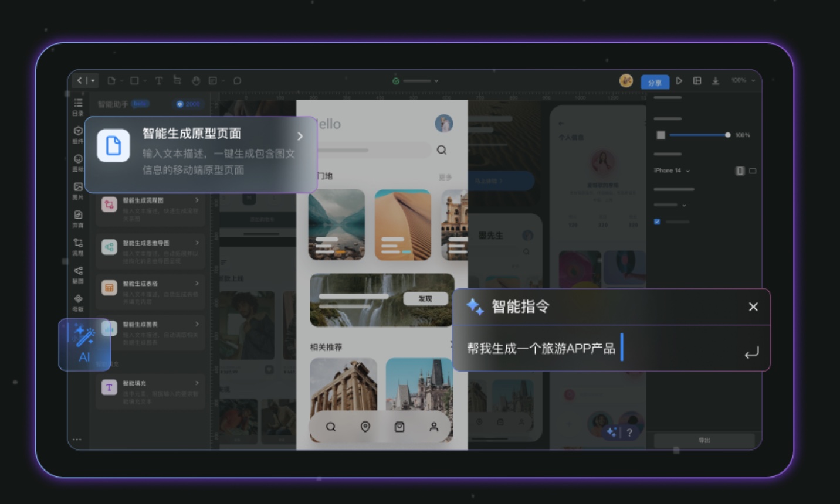840x504 pixels.
Task: Click the download export icon
Action: click(x=716, y=81)
